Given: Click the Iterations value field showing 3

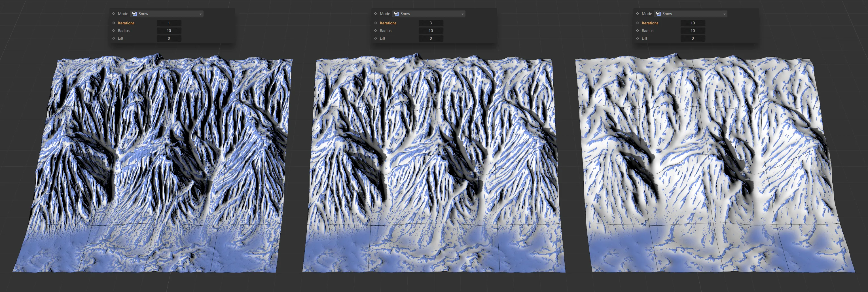Looking at the screenshot, I should pyautogui.click(x=431, y=23).
